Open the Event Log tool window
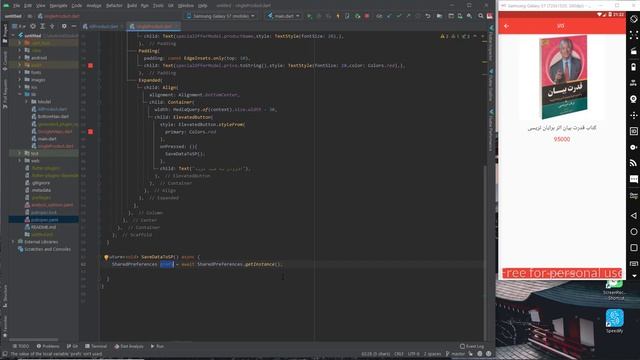Image resolution: width=640 pixels, height=360 pixels. 472,346
